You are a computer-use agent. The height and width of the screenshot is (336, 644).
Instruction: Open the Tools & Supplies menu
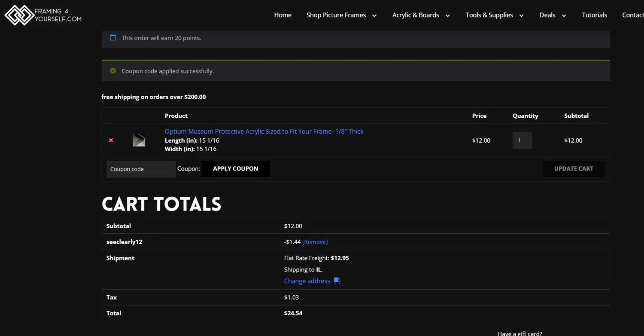tap(489, 15)
